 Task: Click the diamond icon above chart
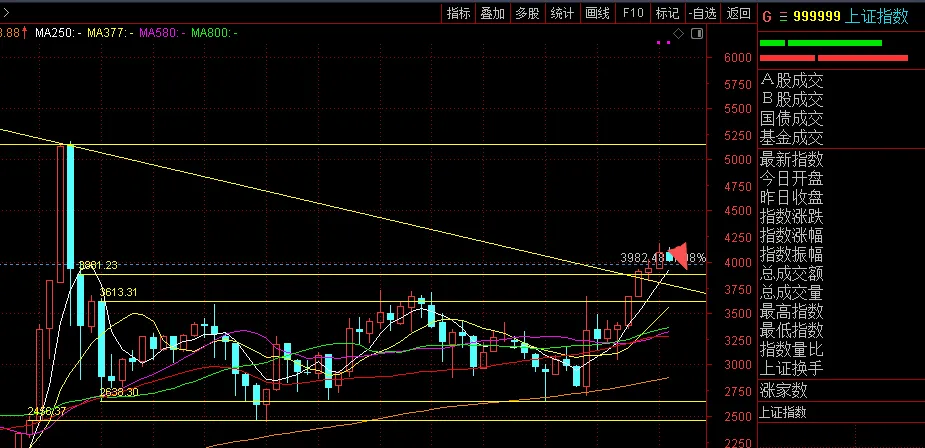pos(679,34)
